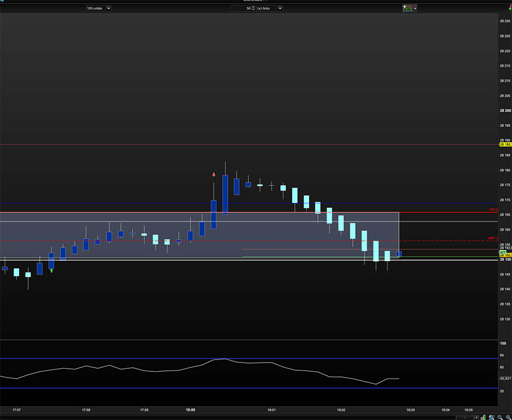Click the 18:03 time axis label
The height and width of the screenshot is (420, 512).
coord(411,410)
